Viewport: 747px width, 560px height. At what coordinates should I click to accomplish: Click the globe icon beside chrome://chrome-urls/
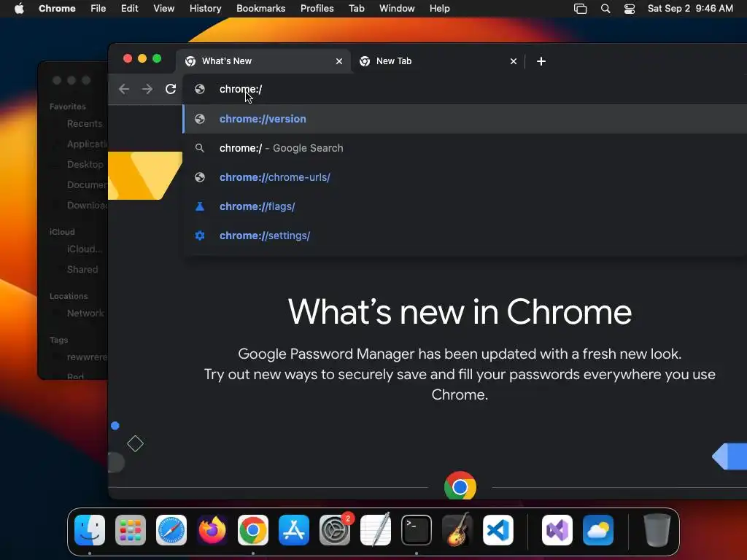click(200, 177)
